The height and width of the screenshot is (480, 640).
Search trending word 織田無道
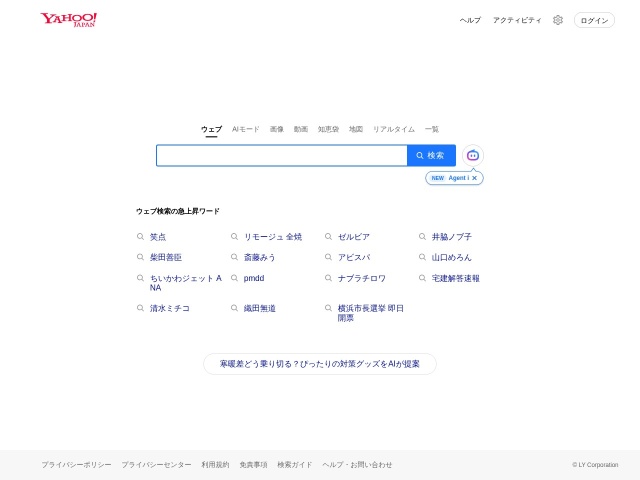tap(260, 308)
